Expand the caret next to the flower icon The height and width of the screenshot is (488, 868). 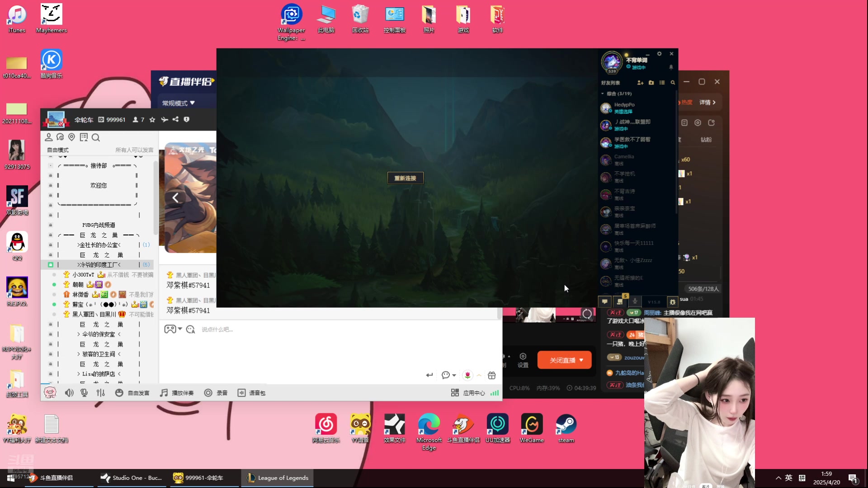(x=479, y=375)
